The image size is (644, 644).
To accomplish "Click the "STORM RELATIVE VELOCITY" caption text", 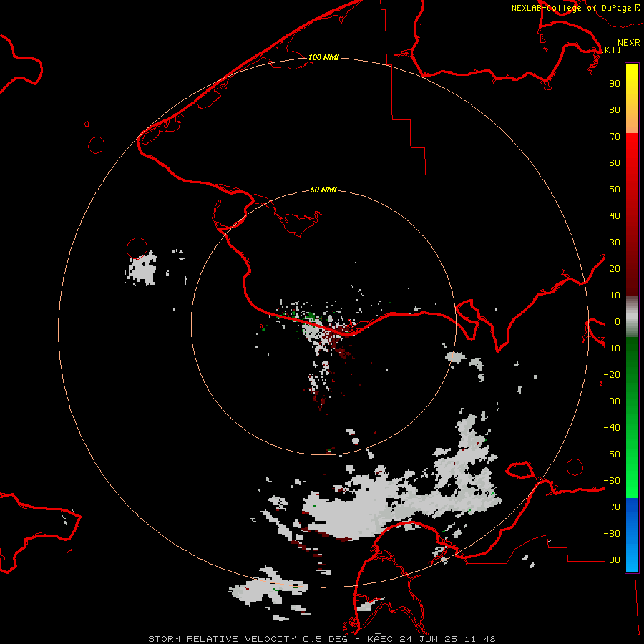I will click(x=222, y=639).
